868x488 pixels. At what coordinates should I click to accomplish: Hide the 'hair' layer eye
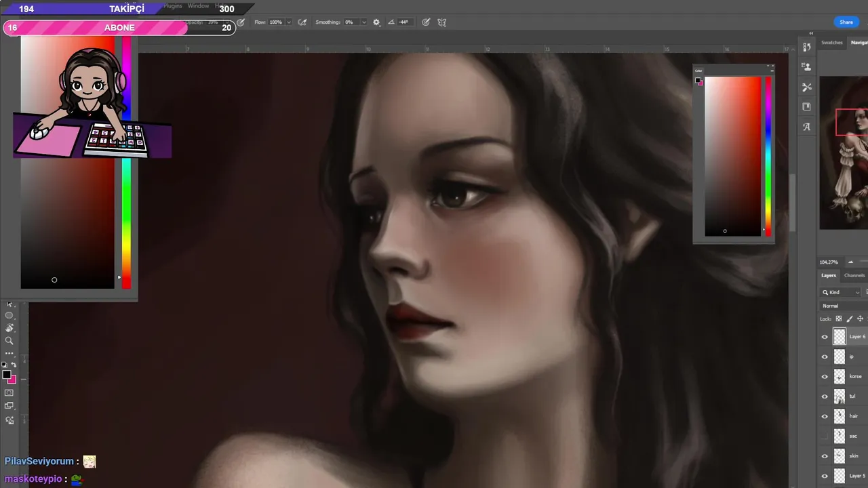coord(825,416)
